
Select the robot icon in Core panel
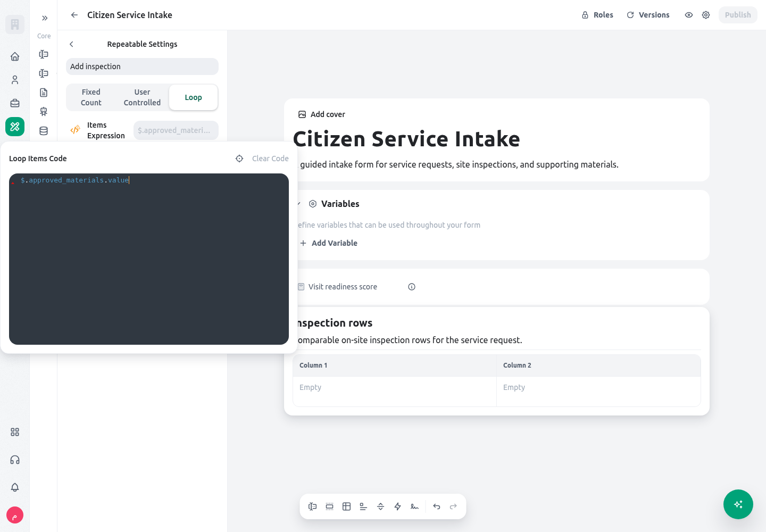coord(44,112)
